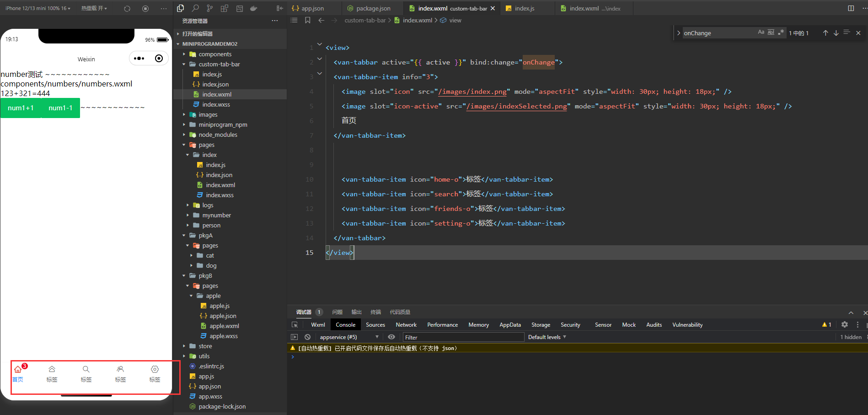Viewport: 868px width, 415px height.
Task: Expand the components folder
Action: coord(214,54)
